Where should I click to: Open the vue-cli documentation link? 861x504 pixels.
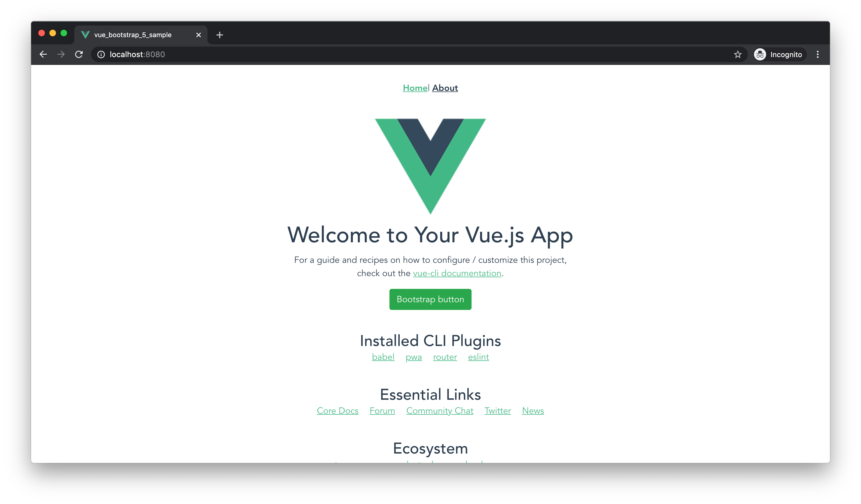457,273
